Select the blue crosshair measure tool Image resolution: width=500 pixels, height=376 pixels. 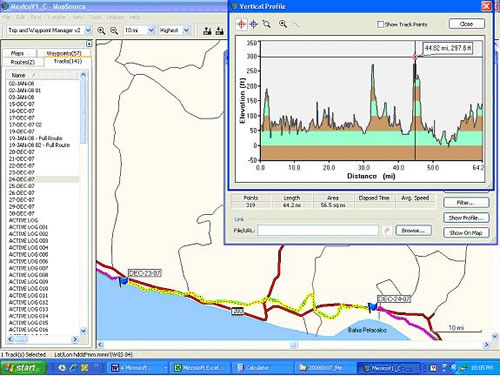(x=254, y=24)
